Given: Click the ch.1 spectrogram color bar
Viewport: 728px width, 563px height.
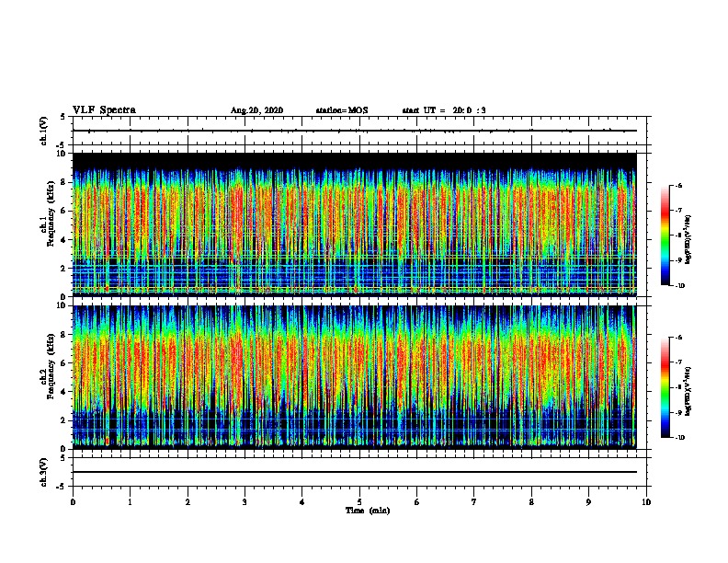Looking at the screenshot, I should 665,236.
